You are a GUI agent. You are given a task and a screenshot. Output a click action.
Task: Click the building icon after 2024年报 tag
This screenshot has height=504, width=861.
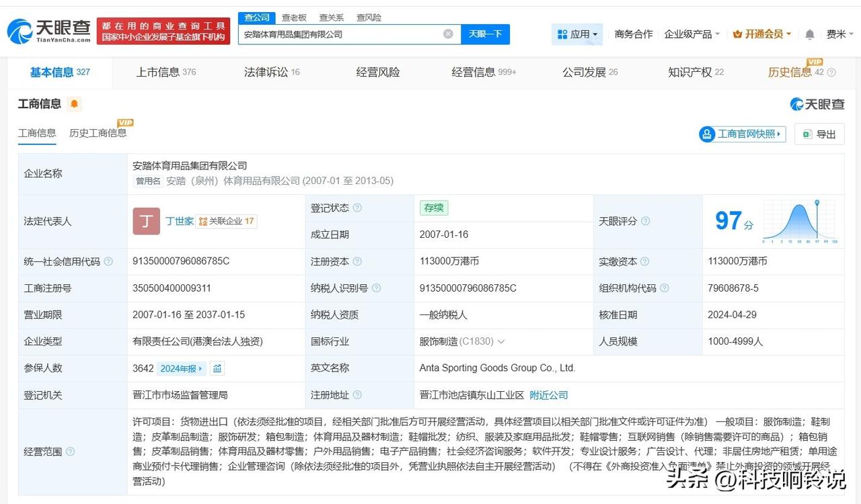click(x=218, y=368)
